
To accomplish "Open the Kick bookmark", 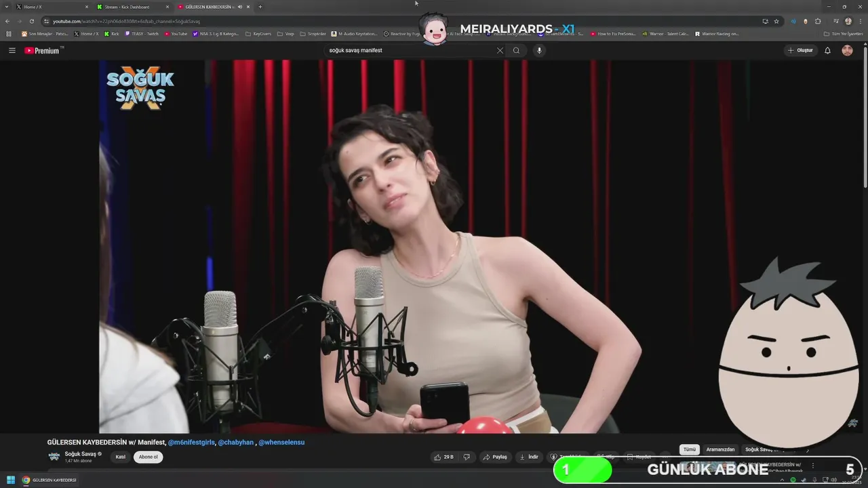I will tap(112, 33).
